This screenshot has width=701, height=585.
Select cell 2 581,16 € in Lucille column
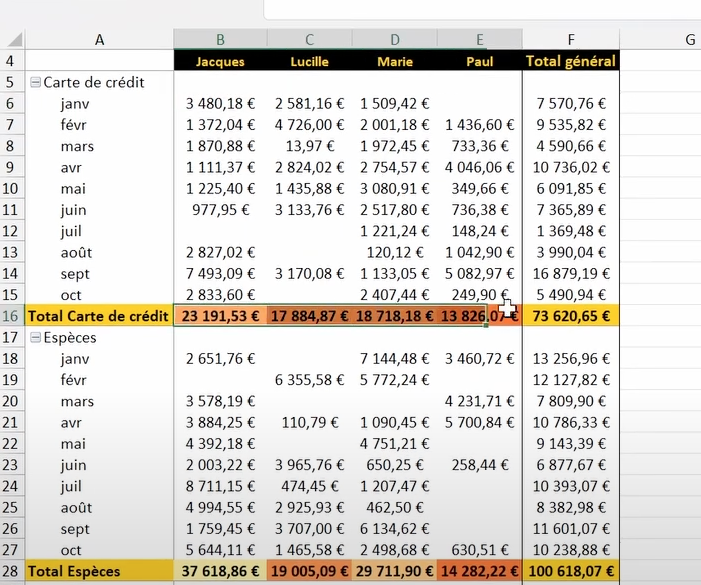[309, 104]
